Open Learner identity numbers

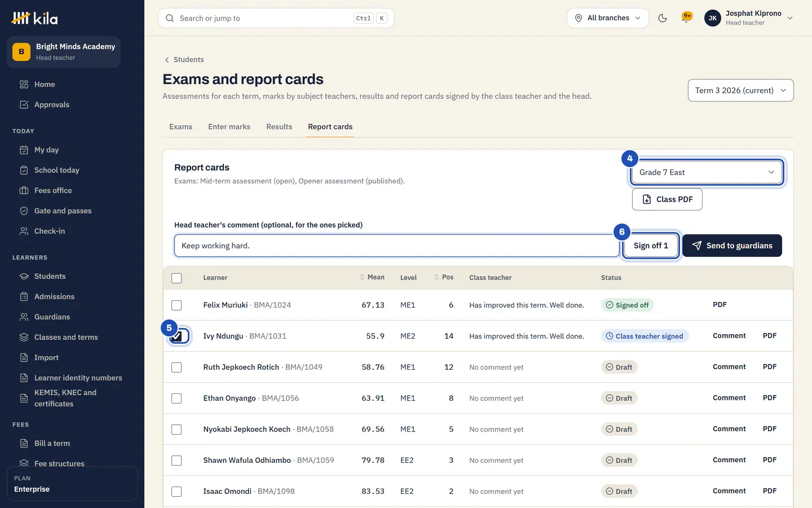(78, 378)
